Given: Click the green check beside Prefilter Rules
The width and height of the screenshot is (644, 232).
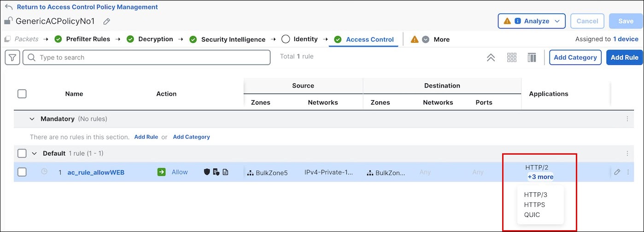Looking at the screenshot, I should pos(58,39).
